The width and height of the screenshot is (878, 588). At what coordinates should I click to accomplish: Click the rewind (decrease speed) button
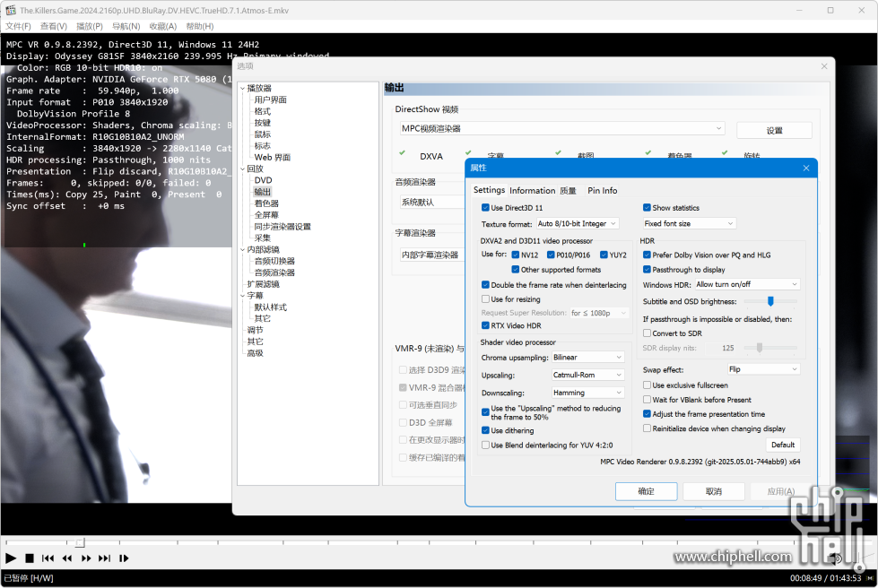[x=67, y=558]
